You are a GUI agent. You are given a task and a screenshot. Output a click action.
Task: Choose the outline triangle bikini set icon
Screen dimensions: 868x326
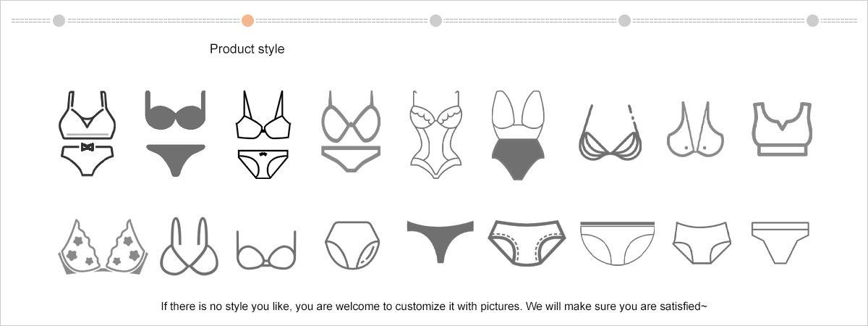[x=351, y=131]
